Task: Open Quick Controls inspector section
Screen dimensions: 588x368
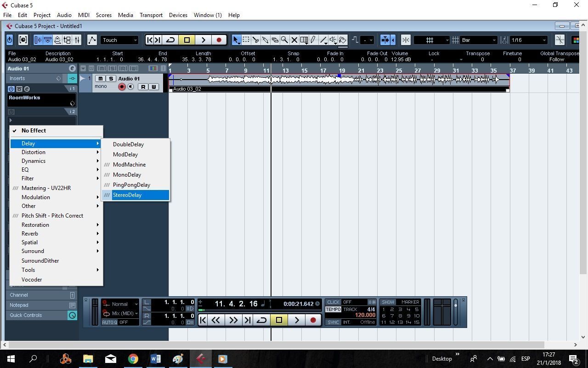Action: tap(41, 315)
